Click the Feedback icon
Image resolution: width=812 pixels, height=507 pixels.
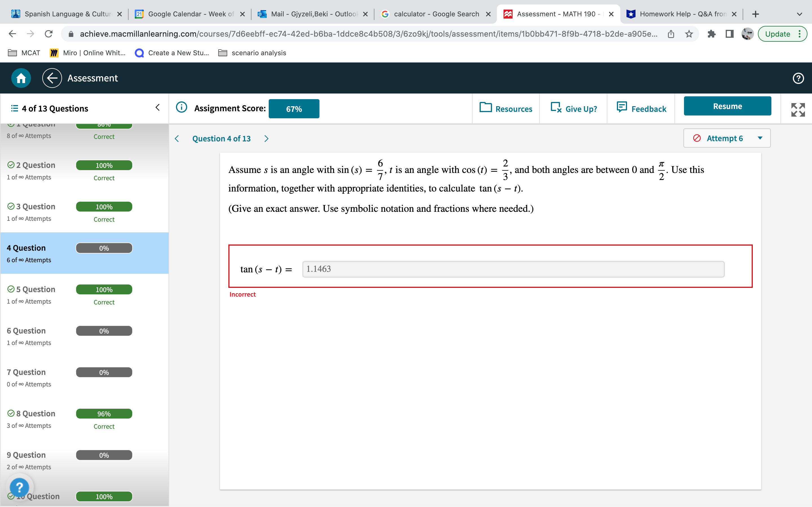tap(622, 107)
